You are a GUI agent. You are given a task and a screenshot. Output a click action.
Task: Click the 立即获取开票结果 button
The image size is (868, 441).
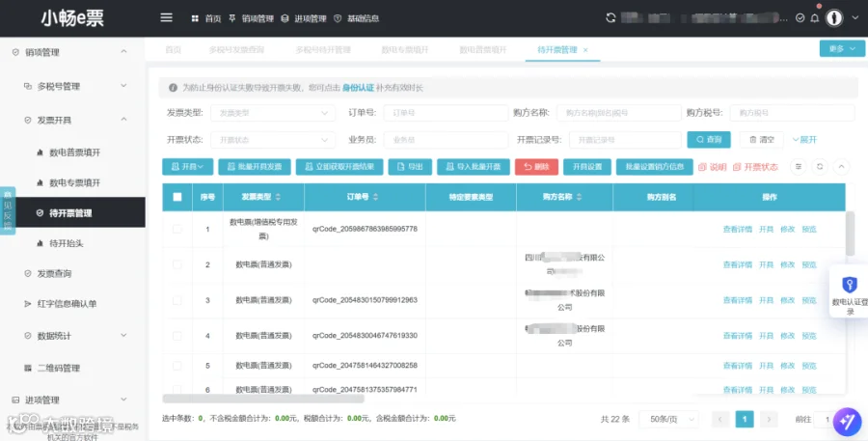tap(339, 167)
